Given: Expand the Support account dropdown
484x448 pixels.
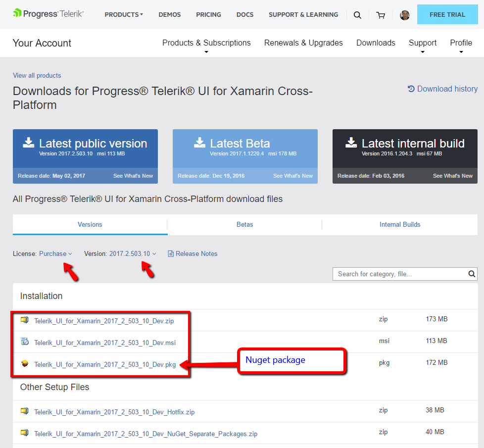Looking at the screenshot, I should point(423,46).
